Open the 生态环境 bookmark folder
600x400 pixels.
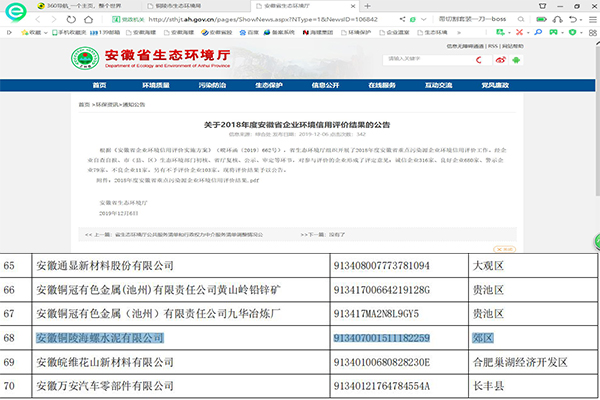click(432, 33)
